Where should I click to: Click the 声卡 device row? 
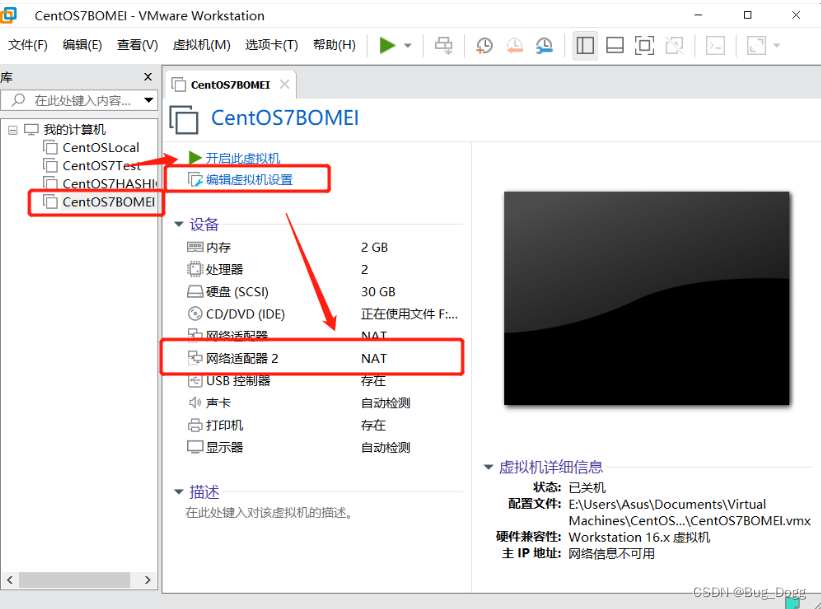click(323, 403)
